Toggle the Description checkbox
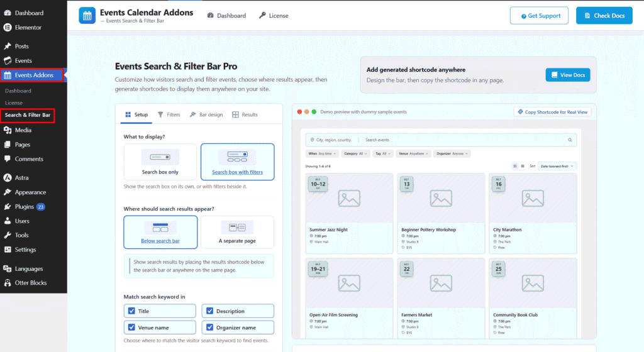 pyautogui.click(x=209, y=311)
